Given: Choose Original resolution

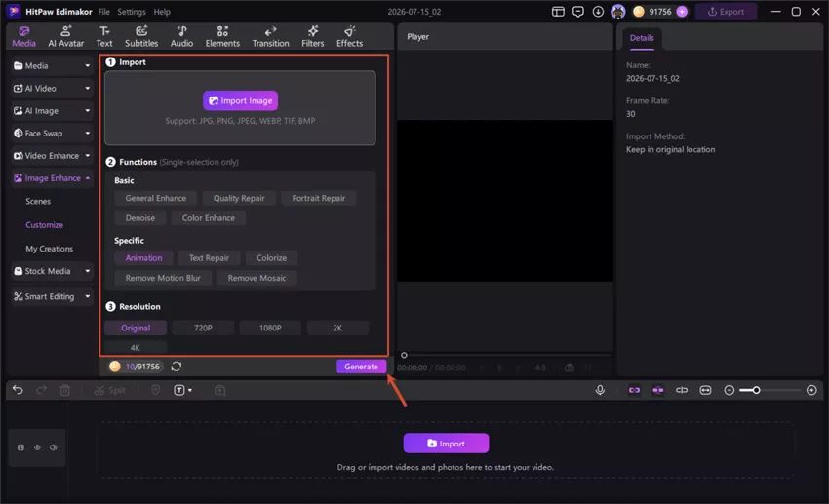Looking at the screenshot, I should tap(136, 328).
